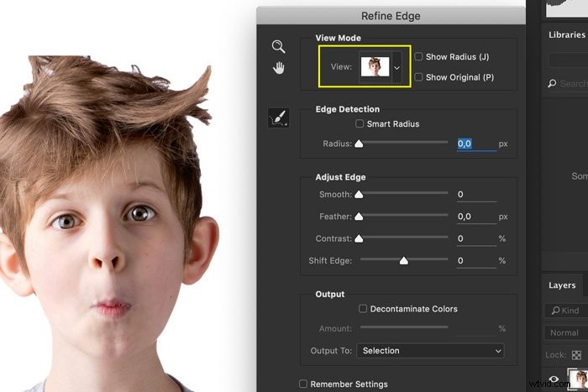This screenshot has height=392, width=588.
Task: Click the Shift Edge value field
Action: click(476, 261)
